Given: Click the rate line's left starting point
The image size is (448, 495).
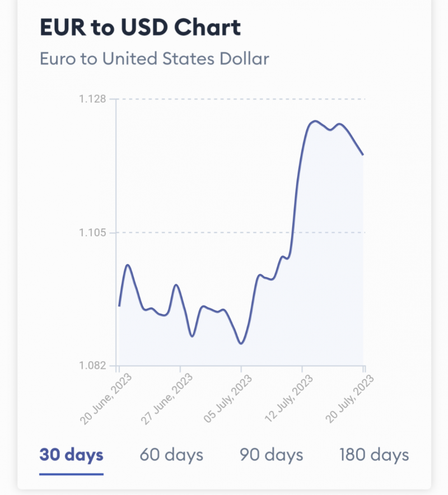Looking at the screenshot, I should coord(119,306).
